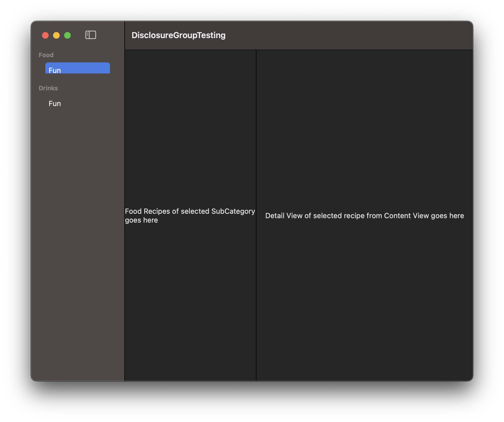504x422 pixels.
Task: Click empty title bar area right of the title
Action: pos(345,35)
